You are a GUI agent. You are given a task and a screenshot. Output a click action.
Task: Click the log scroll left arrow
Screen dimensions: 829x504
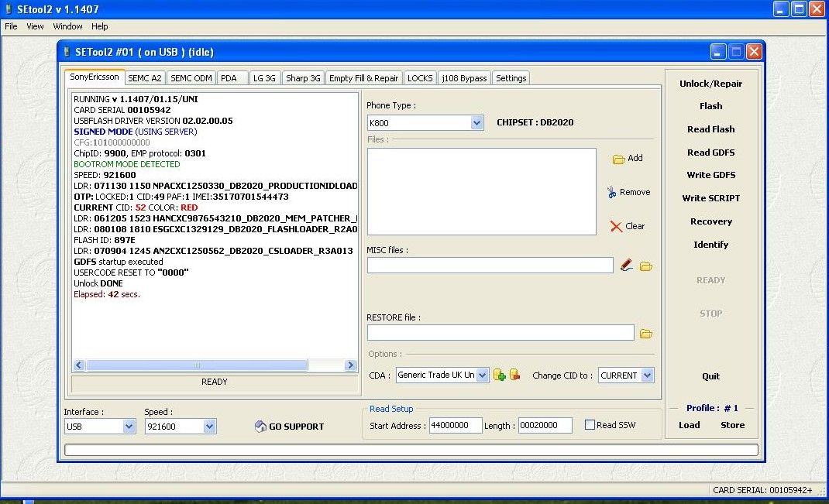(x=79, y=365)
